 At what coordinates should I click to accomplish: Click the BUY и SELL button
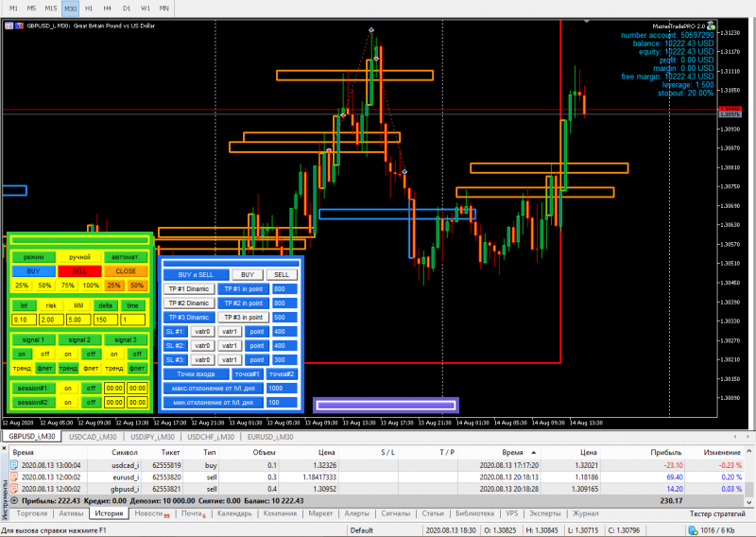[196, 274]
